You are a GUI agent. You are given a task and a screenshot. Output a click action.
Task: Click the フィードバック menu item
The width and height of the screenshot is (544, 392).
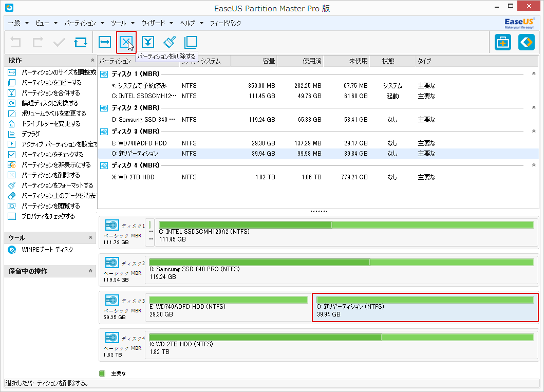click(x=225, y=23)
